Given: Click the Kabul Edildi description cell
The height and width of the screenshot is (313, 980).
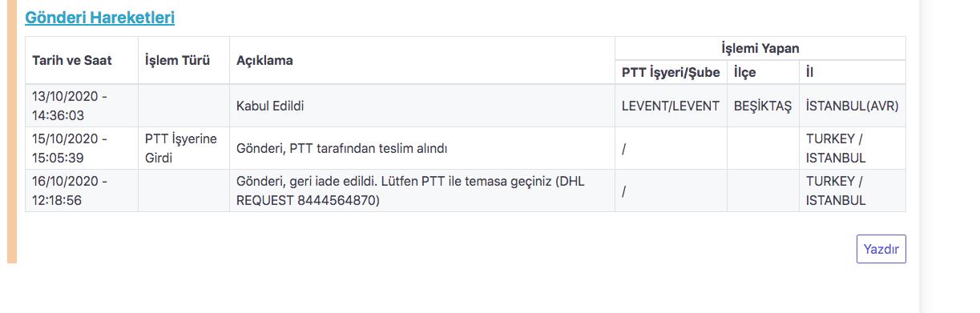Looking at the screenshot, I should coord(422,106).
